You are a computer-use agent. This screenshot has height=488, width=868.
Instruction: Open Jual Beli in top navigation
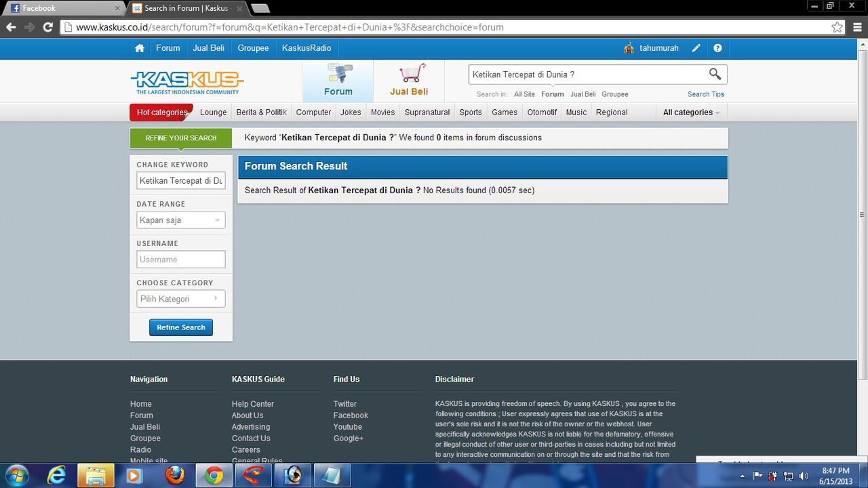pos(209,48)
